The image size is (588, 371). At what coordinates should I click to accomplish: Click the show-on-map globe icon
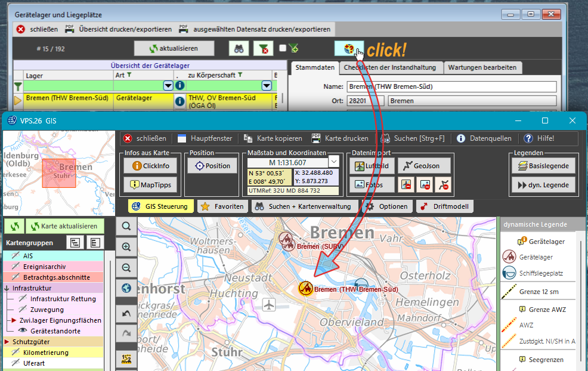tap(349, 48)
